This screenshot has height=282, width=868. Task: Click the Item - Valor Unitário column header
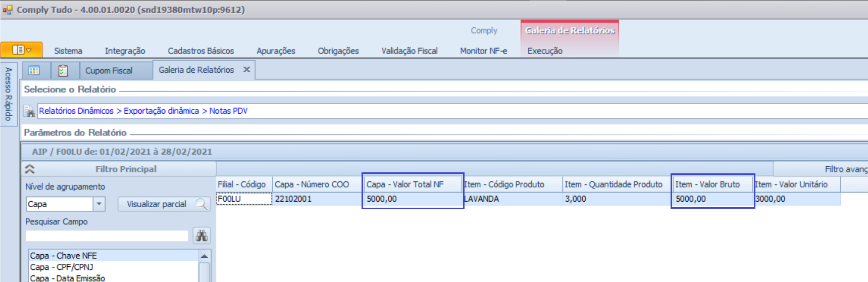(x=797, y=184)
